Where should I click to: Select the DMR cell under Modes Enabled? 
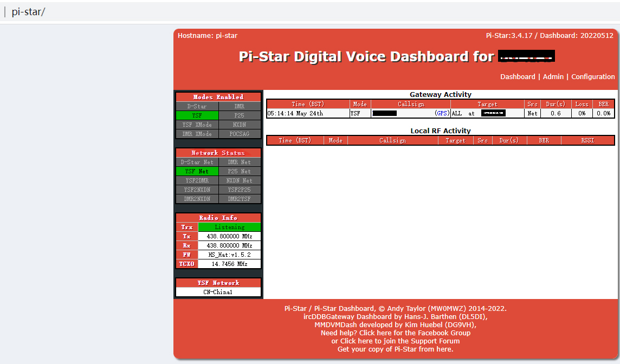click(x=240, y=106)
